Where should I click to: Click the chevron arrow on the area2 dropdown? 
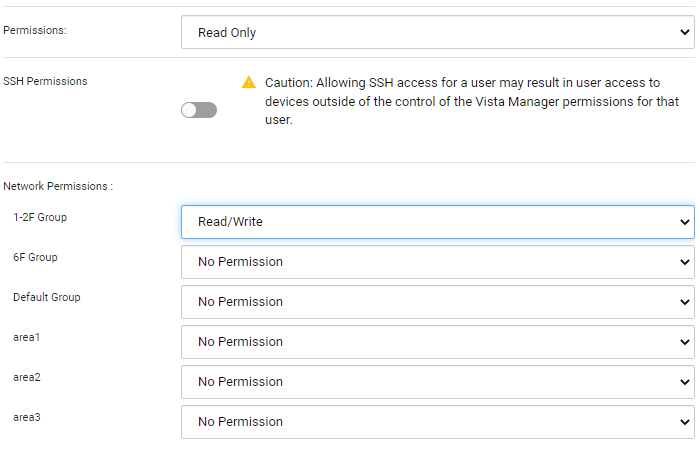684,382
